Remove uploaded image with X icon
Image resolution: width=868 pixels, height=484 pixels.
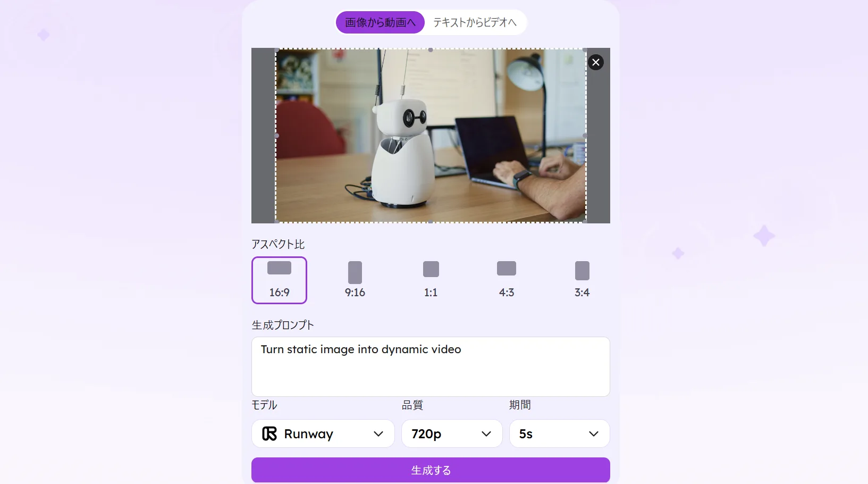(596, 62)
